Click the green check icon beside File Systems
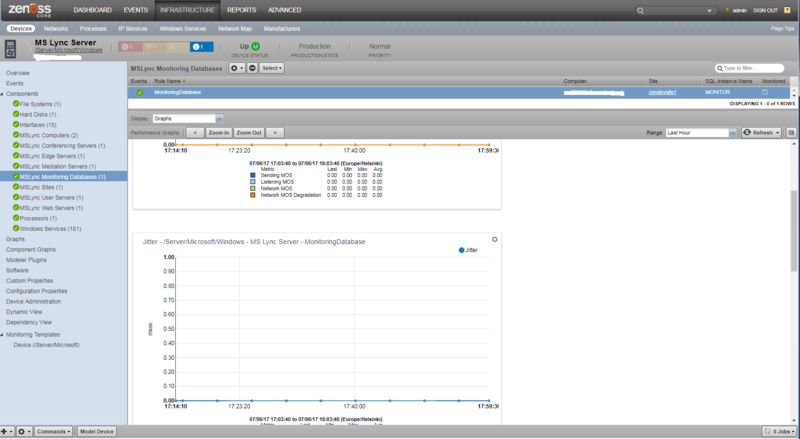The image size is (800, 439). pos(16,104)
